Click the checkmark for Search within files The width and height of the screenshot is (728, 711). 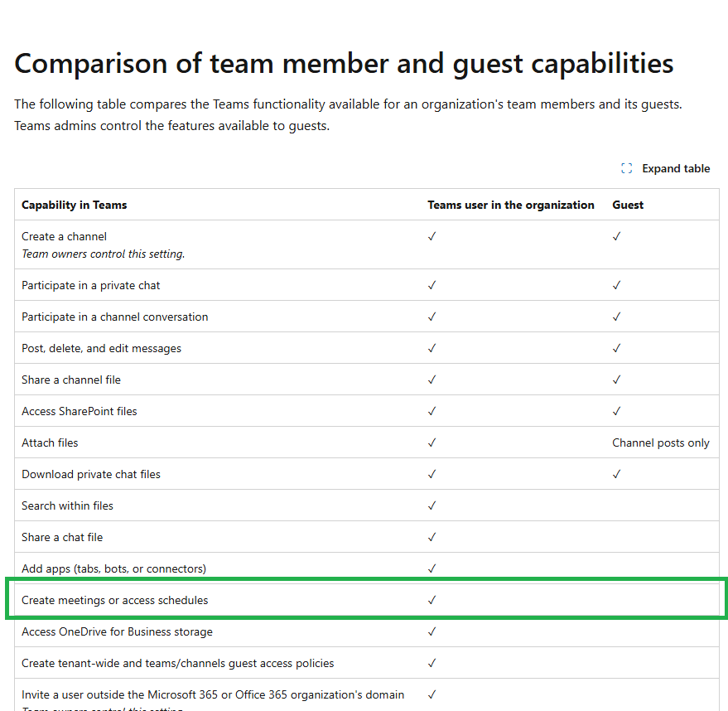[431, 505]
